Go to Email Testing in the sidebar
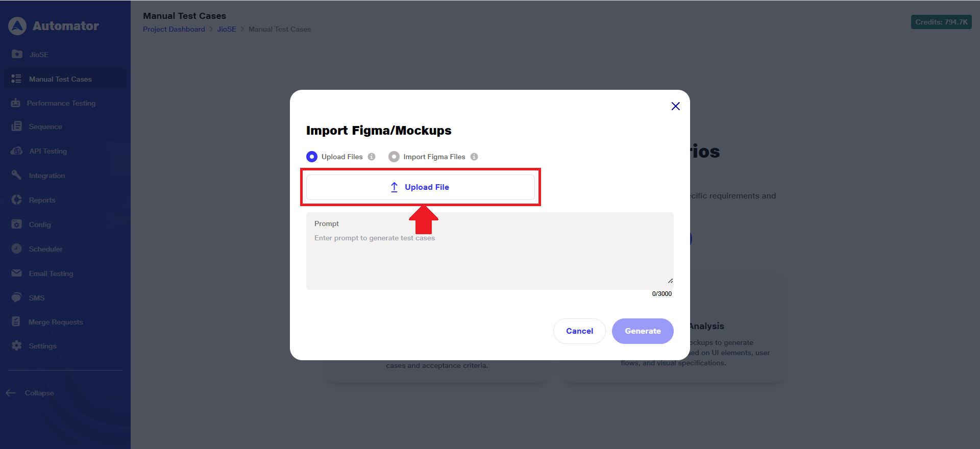 pyautogui.click(x=51, y=273)
